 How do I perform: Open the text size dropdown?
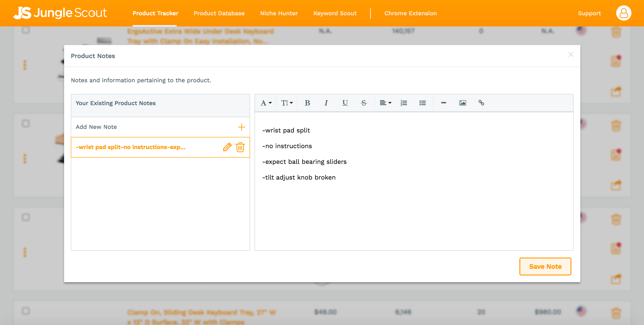(x=287, y=103)
